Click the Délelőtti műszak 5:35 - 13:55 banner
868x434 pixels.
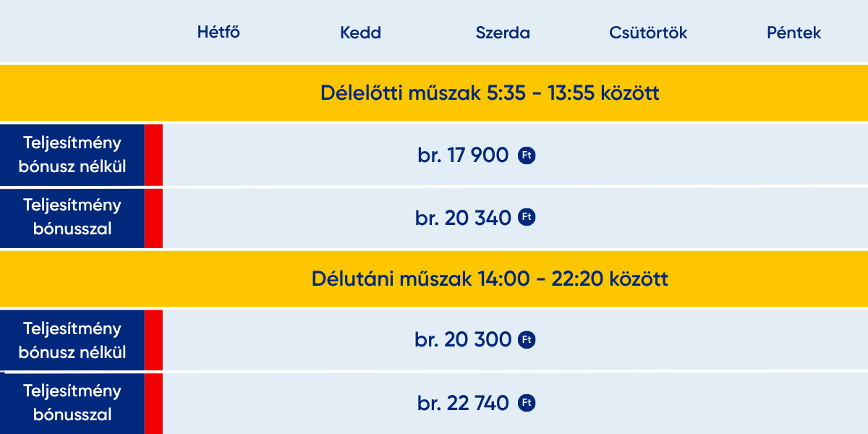click(x=434, y=93)
